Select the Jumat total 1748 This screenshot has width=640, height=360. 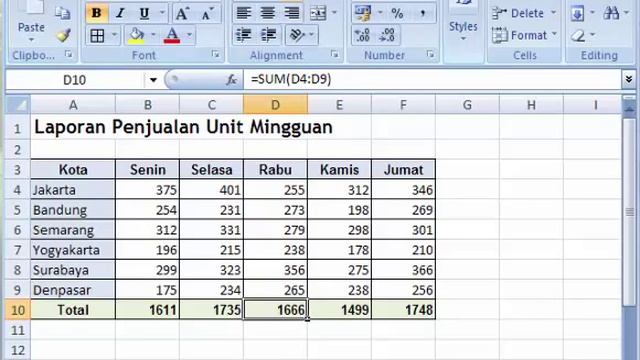click(403, 310)
